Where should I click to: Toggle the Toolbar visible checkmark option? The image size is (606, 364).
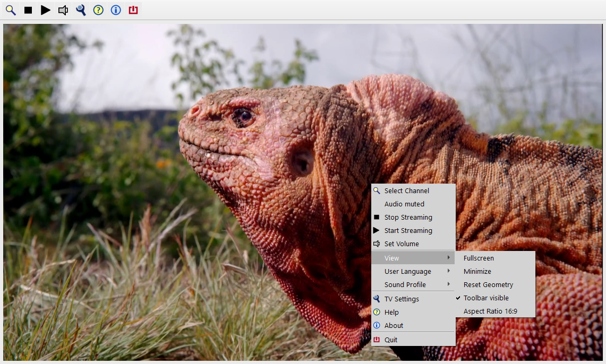click(x=486, y=298)
